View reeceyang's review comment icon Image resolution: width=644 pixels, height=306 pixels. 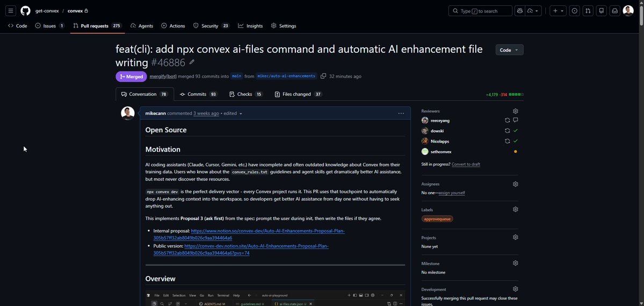(516, 120)
